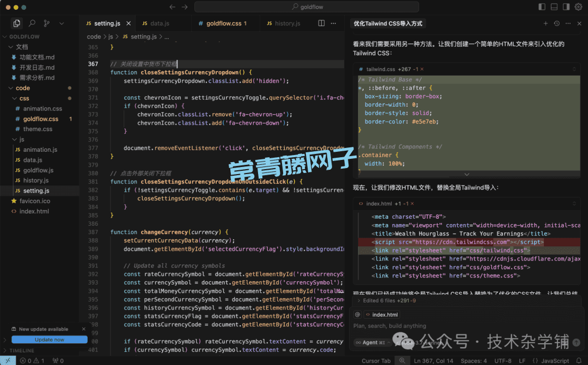Open the tailwind.css code block file link

381,69
